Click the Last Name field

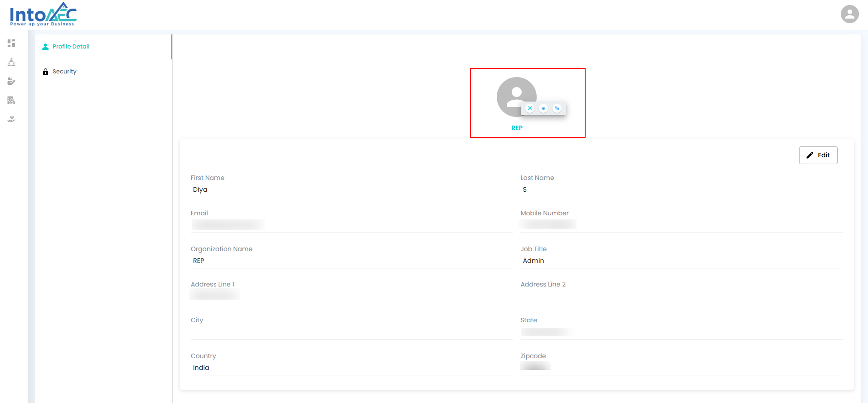[x=682, y=190]
